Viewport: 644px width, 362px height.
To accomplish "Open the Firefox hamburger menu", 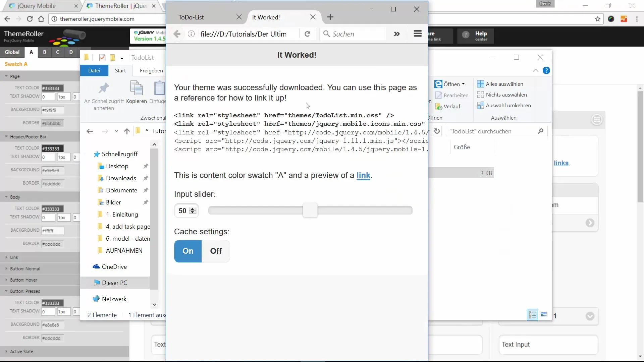I will point(418,34).
